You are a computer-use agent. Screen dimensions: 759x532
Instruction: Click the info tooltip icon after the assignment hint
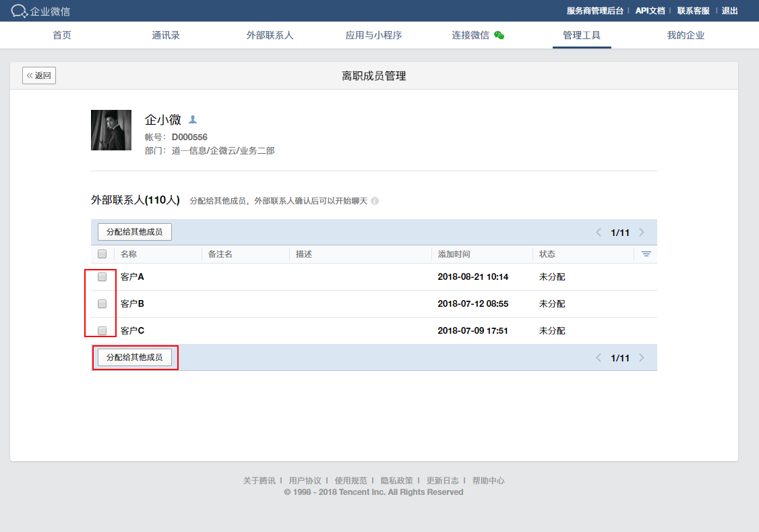[x=374, y=200]
